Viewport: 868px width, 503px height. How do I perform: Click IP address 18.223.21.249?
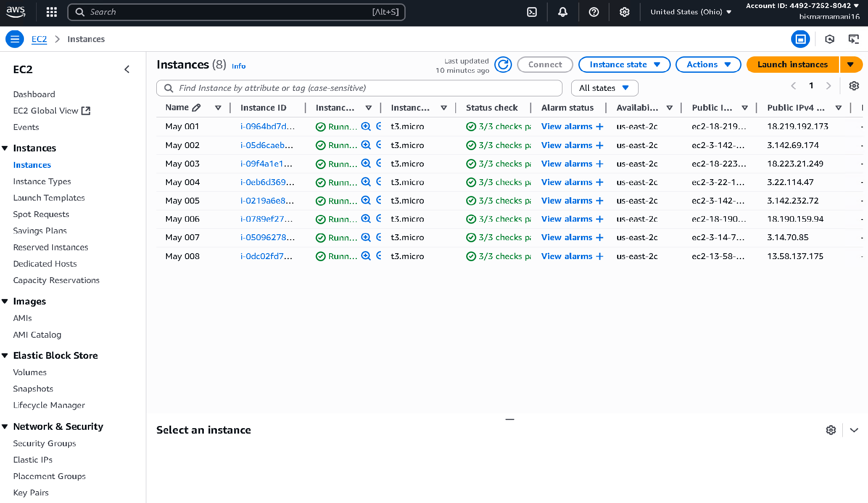click(x=795, y=164)
